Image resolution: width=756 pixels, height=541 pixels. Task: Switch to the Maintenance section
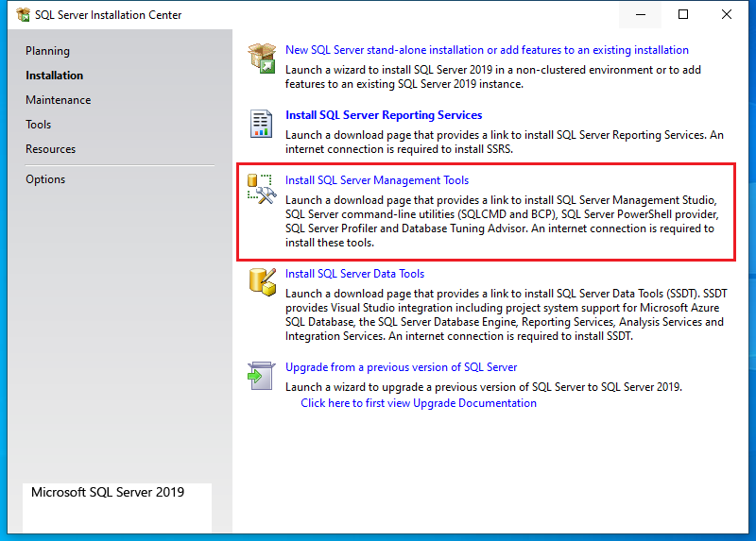59,100
